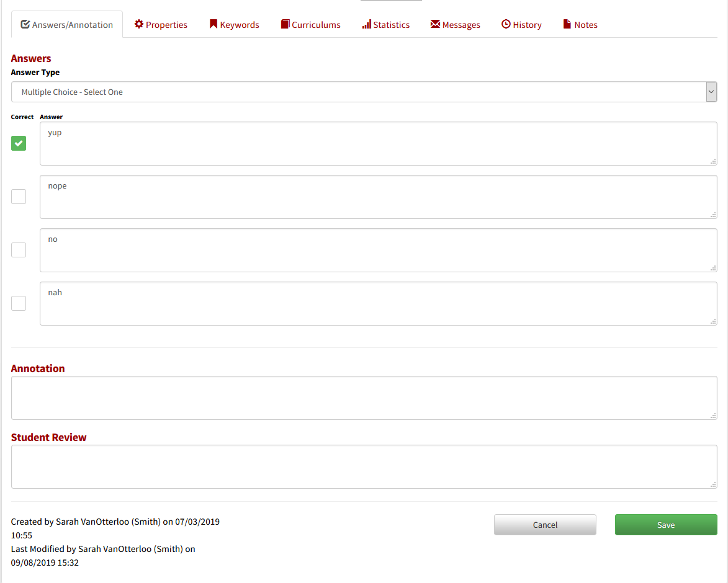The height and width of the screenshot is (583, 728).
Task: Click the bar chart Statistics icon
Action: [366, 24]
